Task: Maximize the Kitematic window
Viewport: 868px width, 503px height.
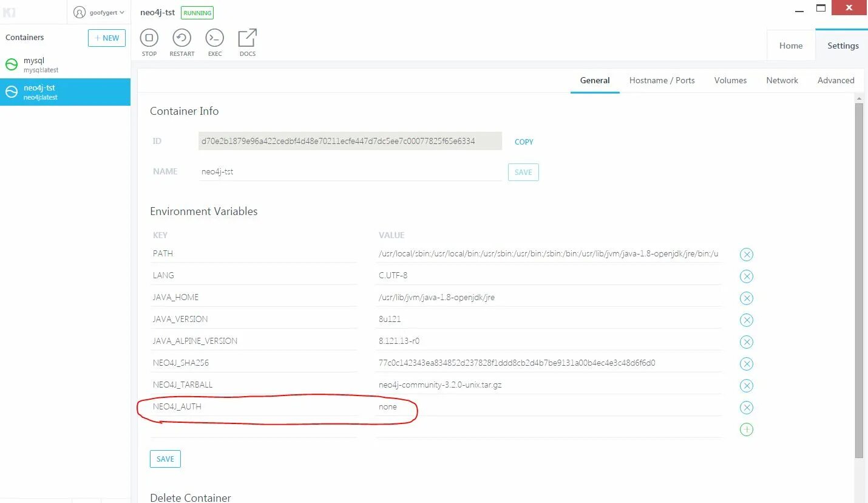Action: coord(821,8)
